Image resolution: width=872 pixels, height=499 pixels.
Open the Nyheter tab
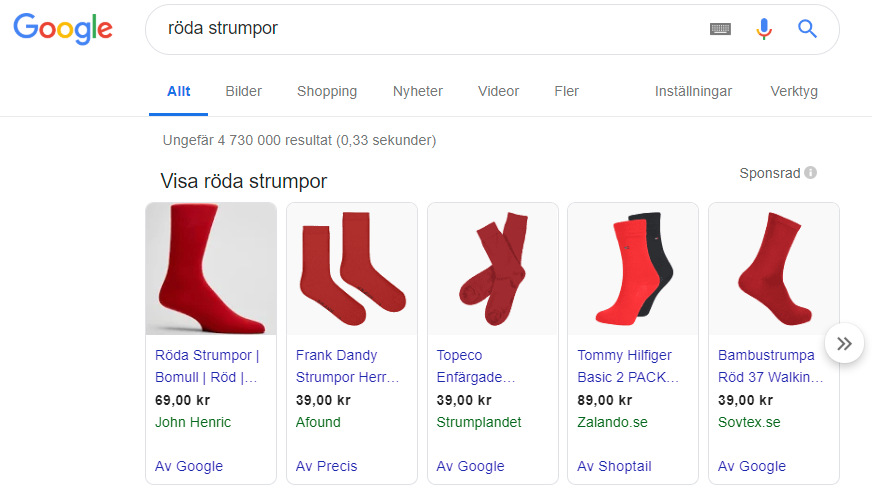tap(418, 91)
